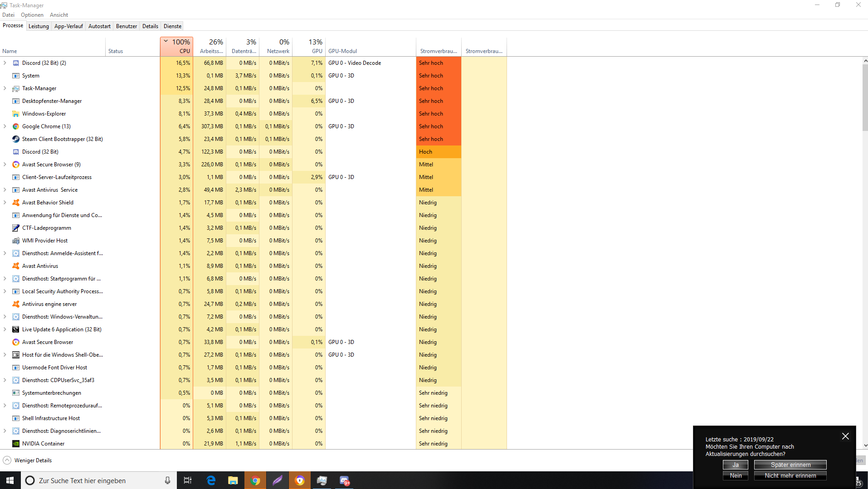This screenshot has height=489, width=868.
Task: Expand Diensthost: CDPUserSvc_35af3 group
Action: click(x=5, y=380)
